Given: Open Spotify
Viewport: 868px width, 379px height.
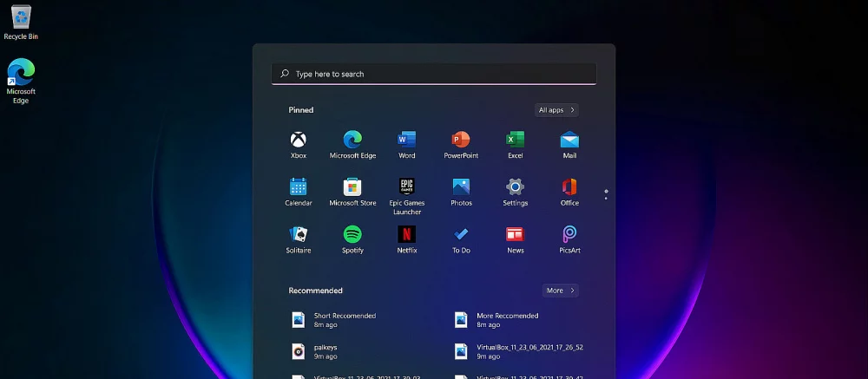Looking at the screenshot, I should (x=352, y=240).
